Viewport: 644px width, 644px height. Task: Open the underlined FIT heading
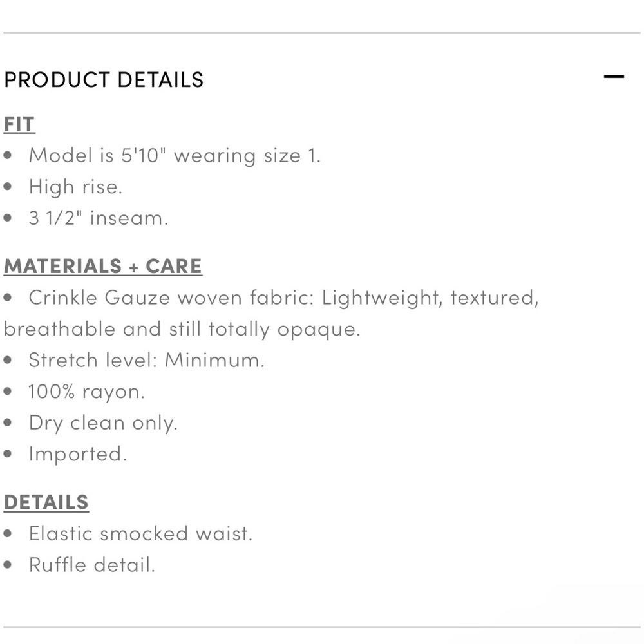(19, 124)
